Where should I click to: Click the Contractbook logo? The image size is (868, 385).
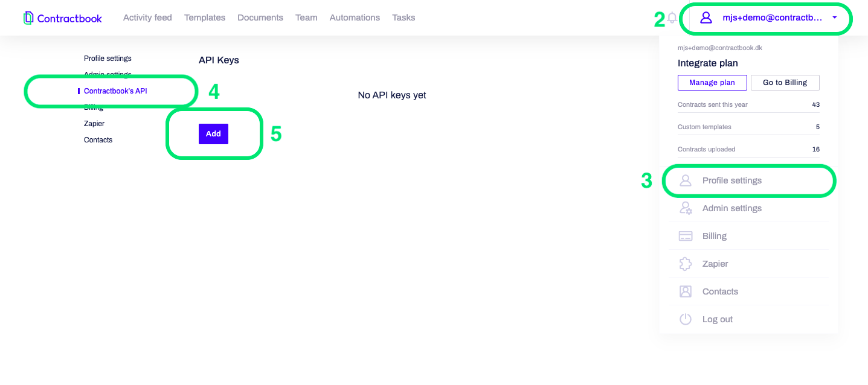[63, 18]
